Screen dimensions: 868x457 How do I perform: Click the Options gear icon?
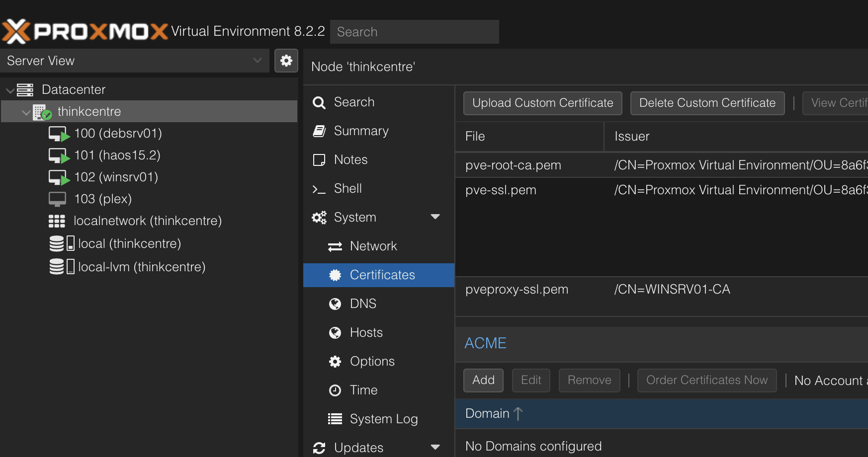335,362
